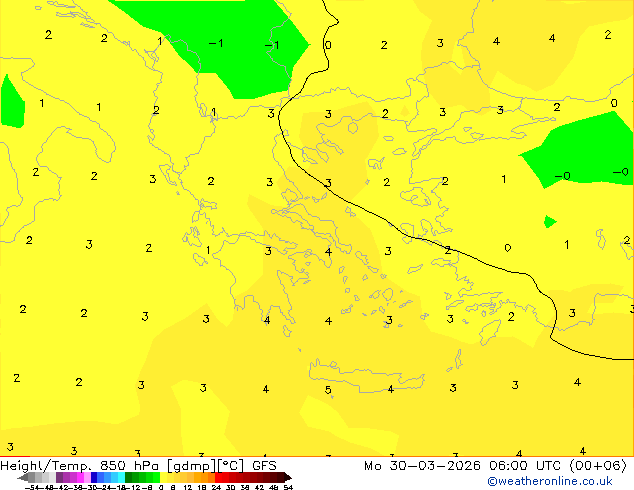634x490 pixels.
Task: Click the cyan segment of the temperature legend
Action: (x=121, y=477)
